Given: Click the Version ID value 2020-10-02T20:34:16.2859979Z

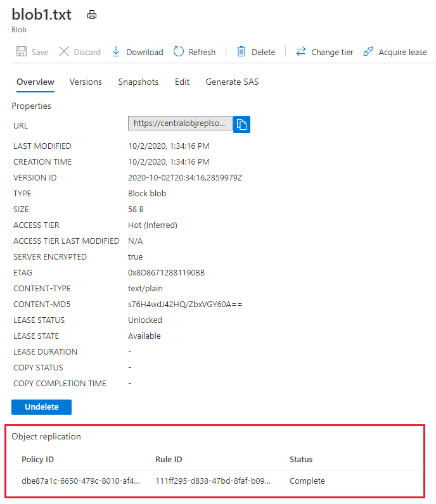Looking at the screenshot, I should pos(185,178).
